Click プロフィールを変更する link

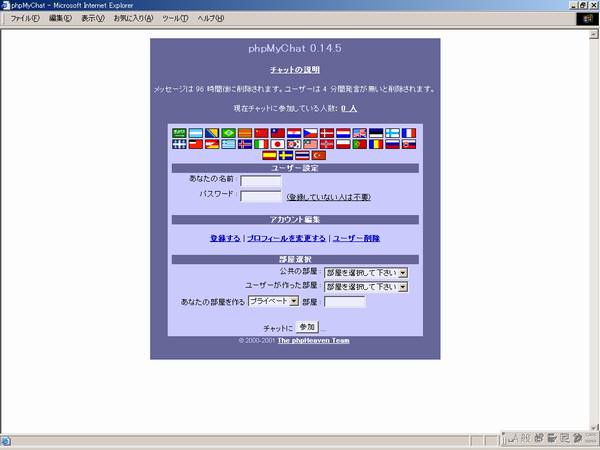pos(286,238)
